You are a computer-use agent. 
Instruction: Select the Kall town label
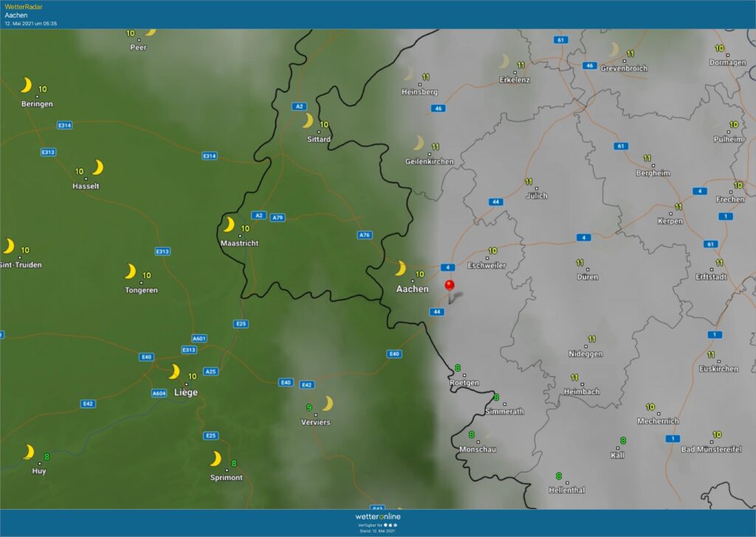point(617,455)
